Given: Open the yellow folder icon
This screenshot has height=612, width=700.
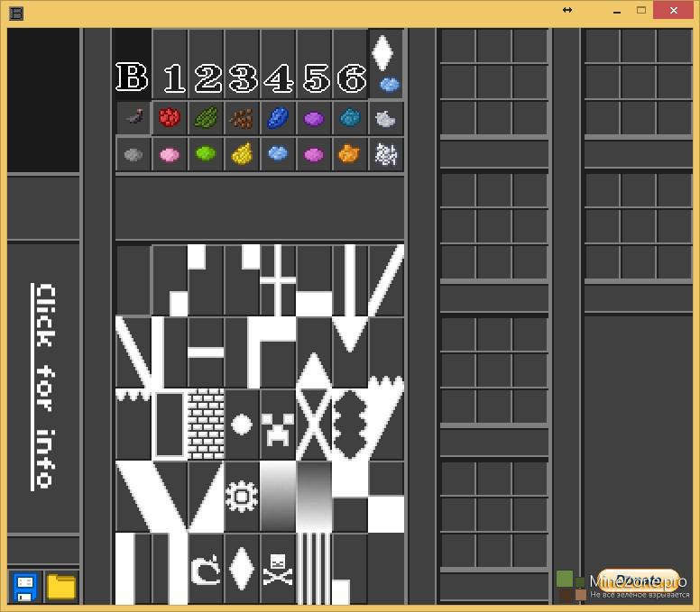Looking at the screenshot, I should point(61,587).
